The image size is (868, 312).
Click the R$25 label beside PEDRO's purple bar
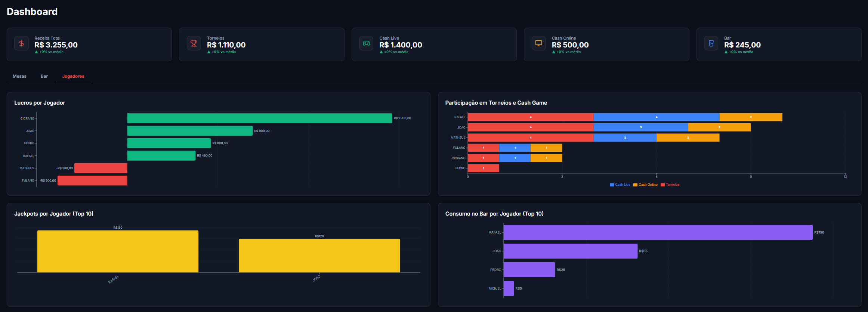click(560, 270)
